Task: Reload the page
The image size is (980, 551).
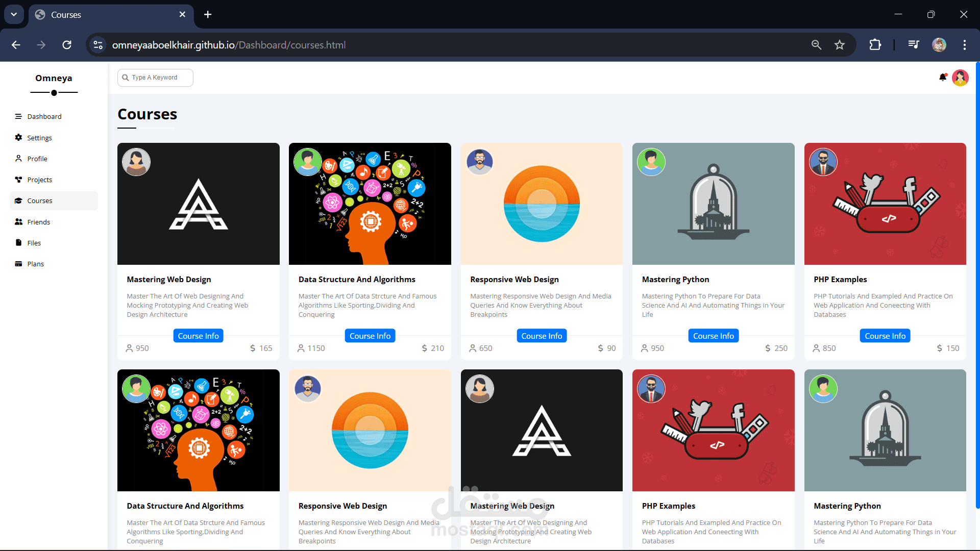Action: [x=67, y=45]
